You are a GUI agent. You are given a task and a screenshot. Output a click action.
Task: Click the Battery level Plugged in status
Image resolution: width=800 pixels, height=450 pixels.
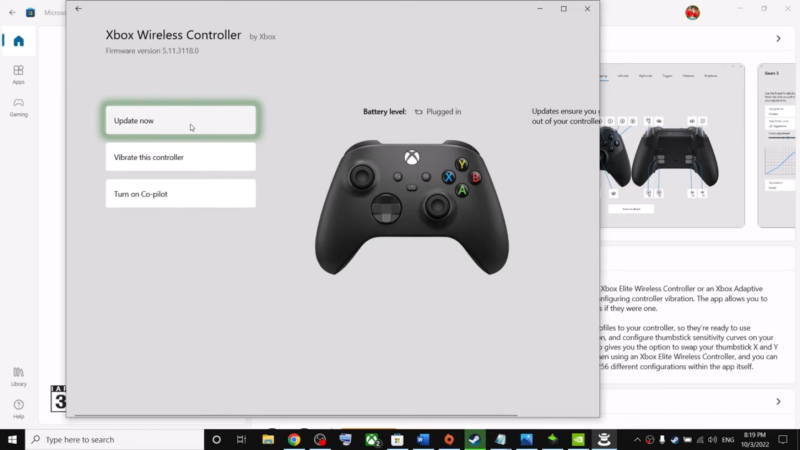click(x=412, y=111)
